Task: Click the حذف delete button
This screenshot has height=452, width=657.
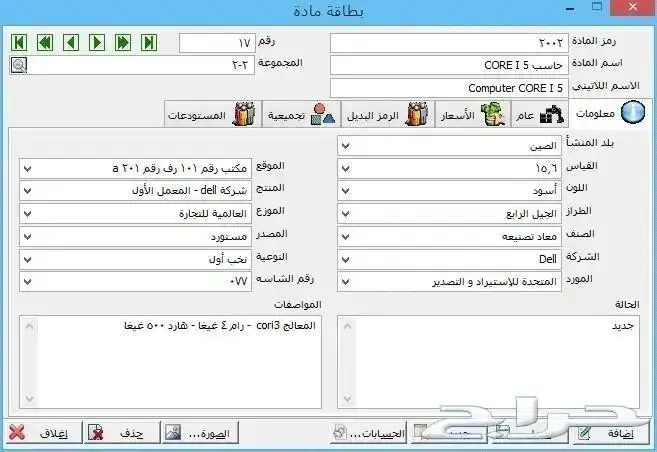Action: (122, 432)
